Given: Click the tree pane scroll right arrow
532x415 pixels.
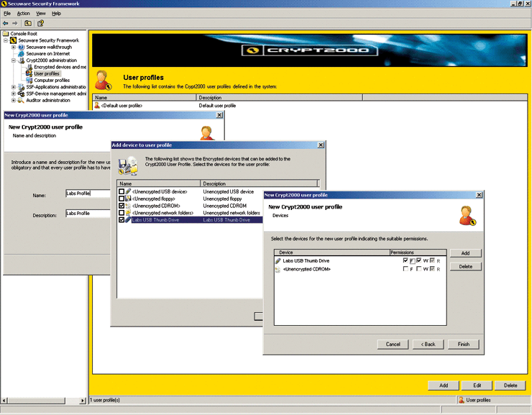Looking at the screenshot, I should click(83, 401).
